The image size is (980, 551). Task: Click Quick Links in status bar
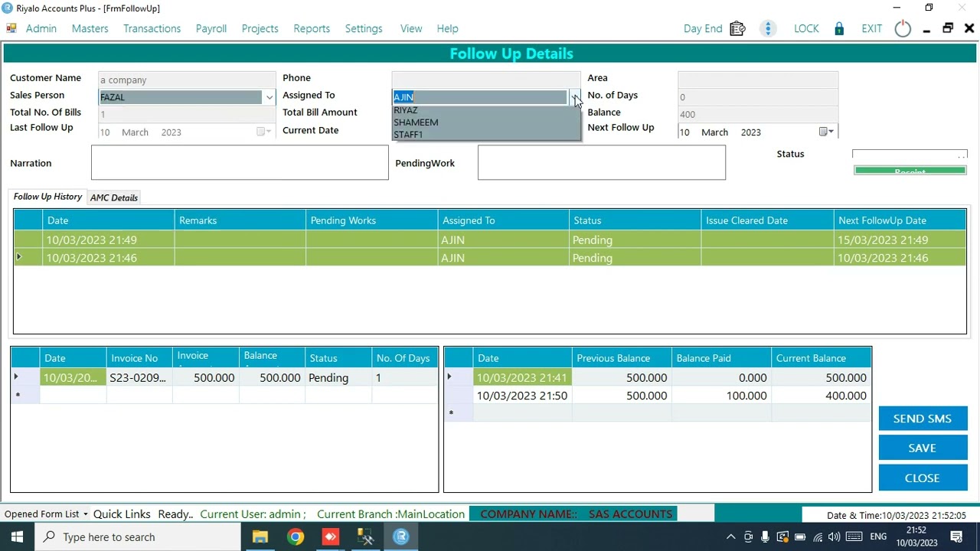[122, 514]
